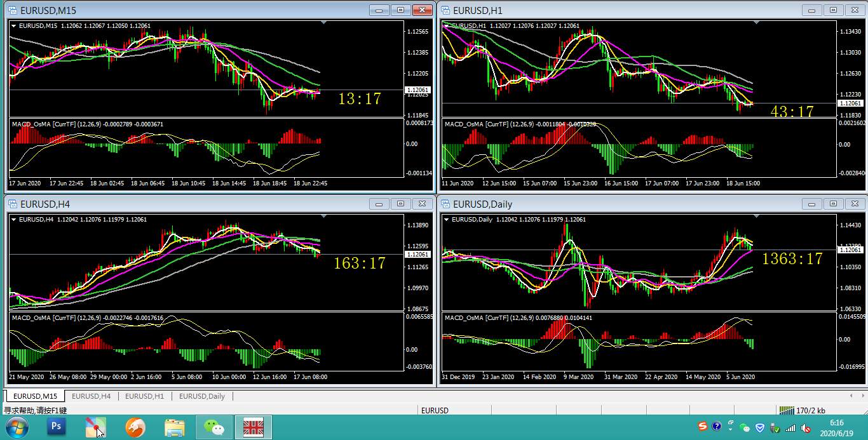
Task: Expand the arrow before EURUSD,M15 chart label
Action: pos(14,26)
